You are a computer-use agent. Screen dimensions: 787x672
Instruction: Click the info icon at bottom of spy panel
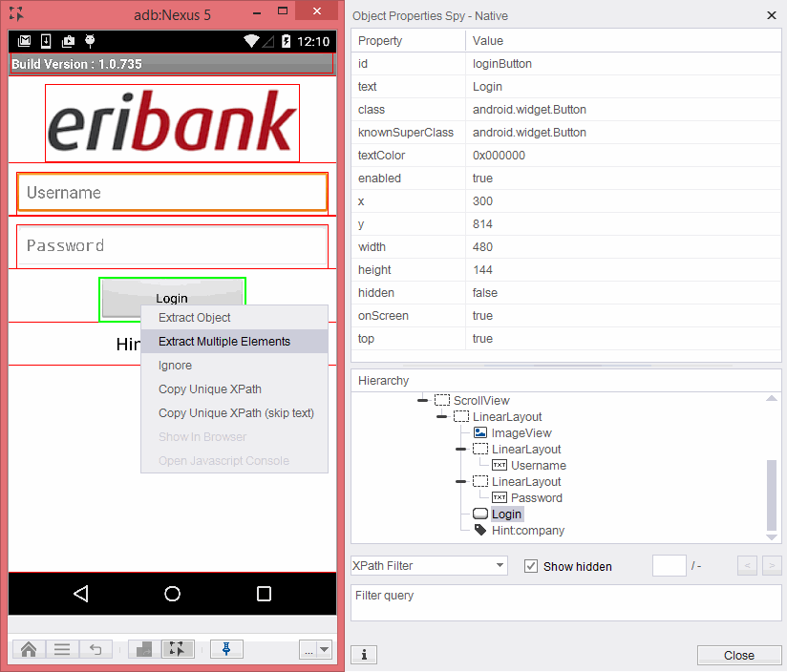365,655
